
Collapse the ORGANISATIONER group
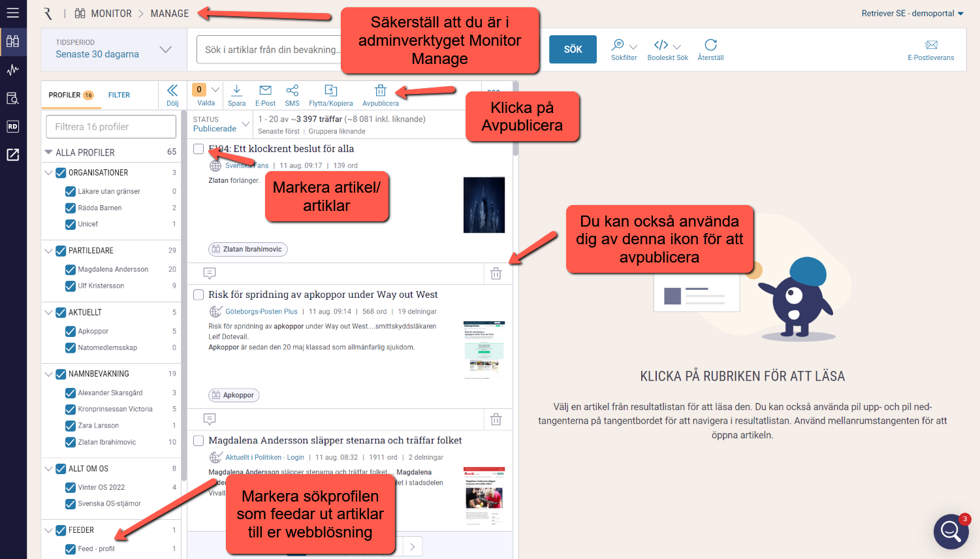48,173
